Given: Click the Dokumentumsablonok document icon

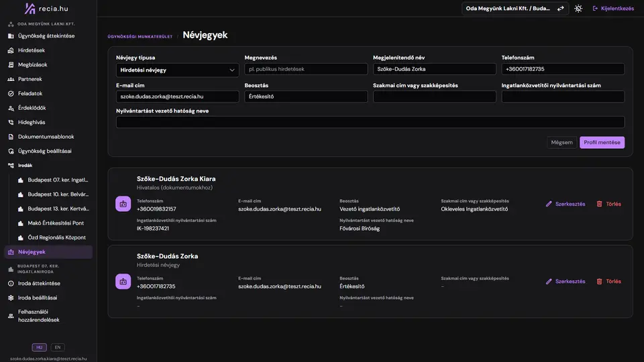Looking at the screenshot, I should [11, 137].
